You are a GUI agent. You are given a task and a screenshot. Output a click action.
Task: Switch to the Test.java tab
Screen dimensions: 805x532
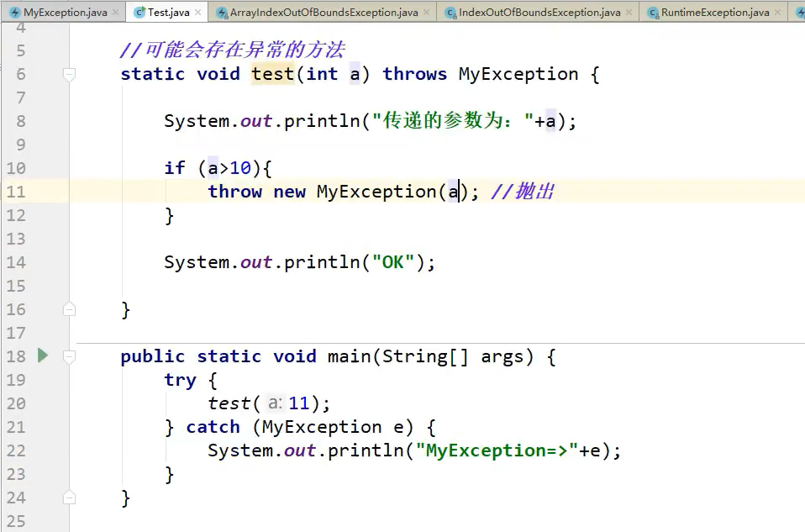tap(168, 13)
